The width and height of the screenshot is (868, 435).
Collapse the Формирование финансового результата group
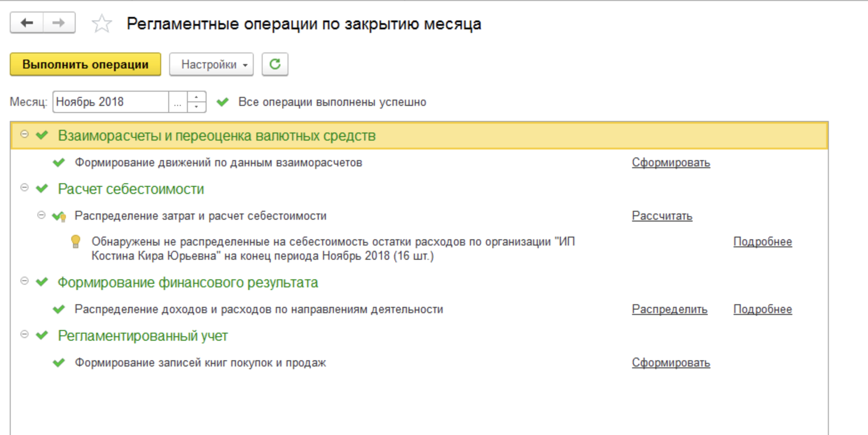(x=24, y=281)
